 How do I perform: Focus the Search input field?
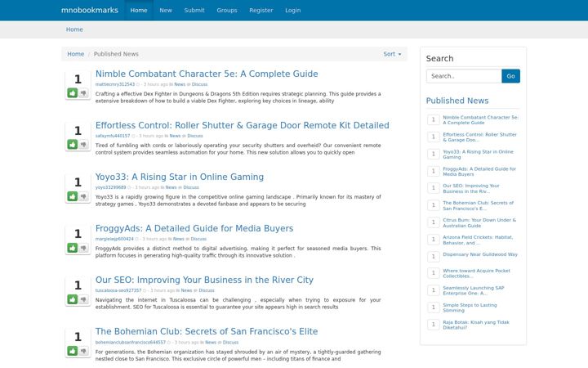click(464, 76)
